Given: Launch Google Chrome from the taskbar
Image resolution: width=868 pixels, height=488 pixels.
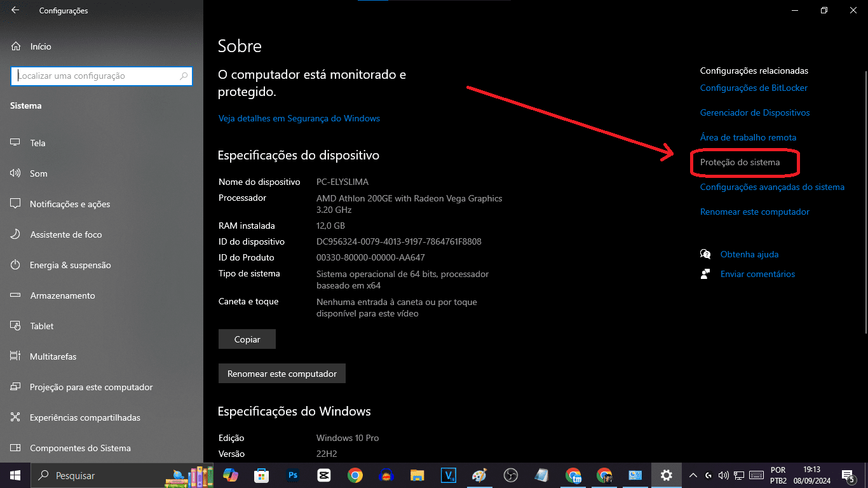Looking at the screenshot, I should point(355,475).
